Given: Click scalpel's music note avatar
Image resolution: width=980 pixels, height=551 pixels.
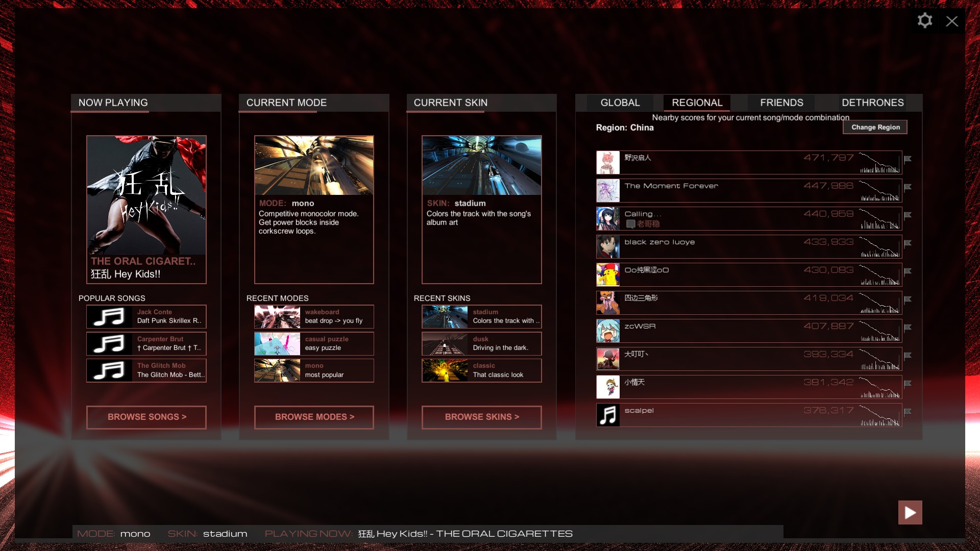Looking at the screenshot, I should pos(608,415).
